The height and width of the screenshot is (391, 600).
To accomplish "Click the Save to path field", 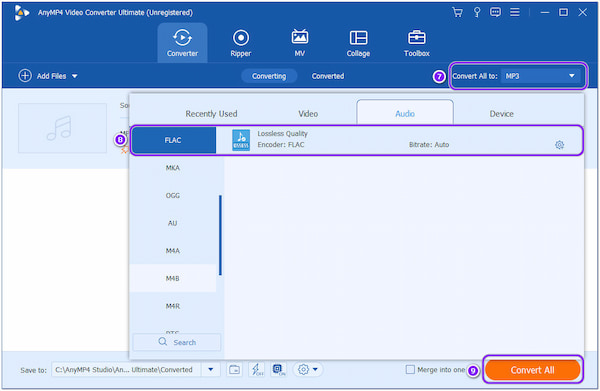I will [127, 370].
